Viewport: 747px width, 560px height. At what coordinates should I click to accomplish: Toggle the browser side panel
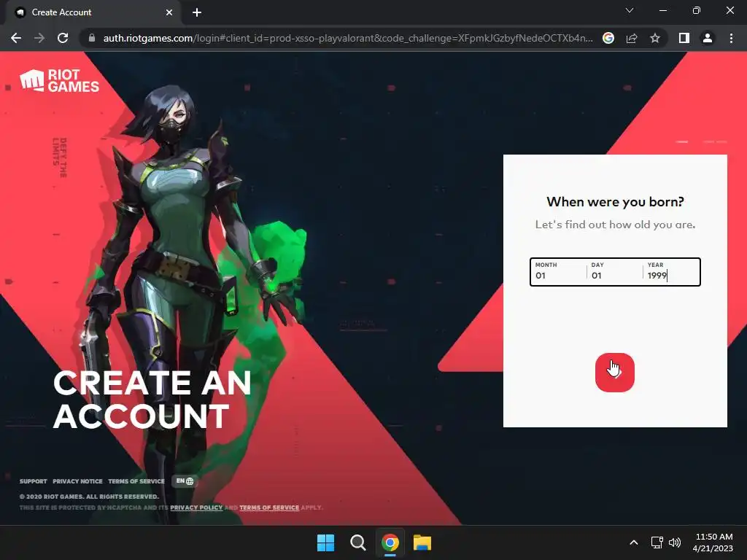click(x=684, y=38)
